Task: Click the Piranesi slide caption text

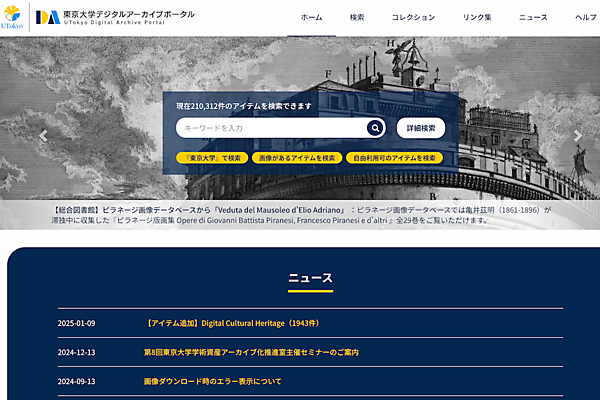Action: (302, 215)
